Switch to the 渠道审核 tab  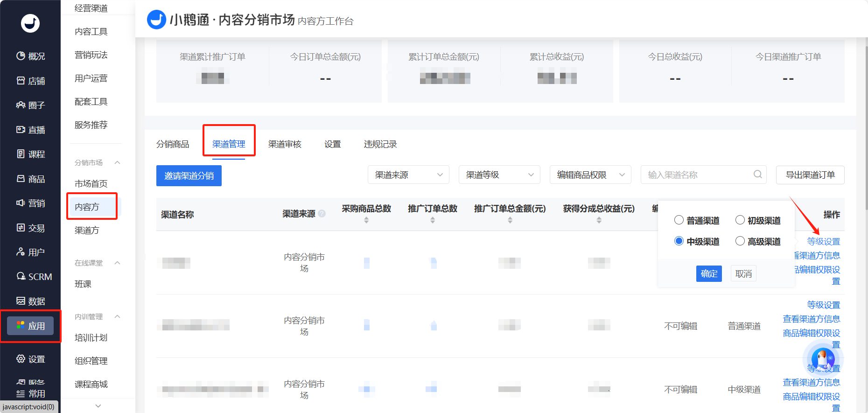click(285, 144)
